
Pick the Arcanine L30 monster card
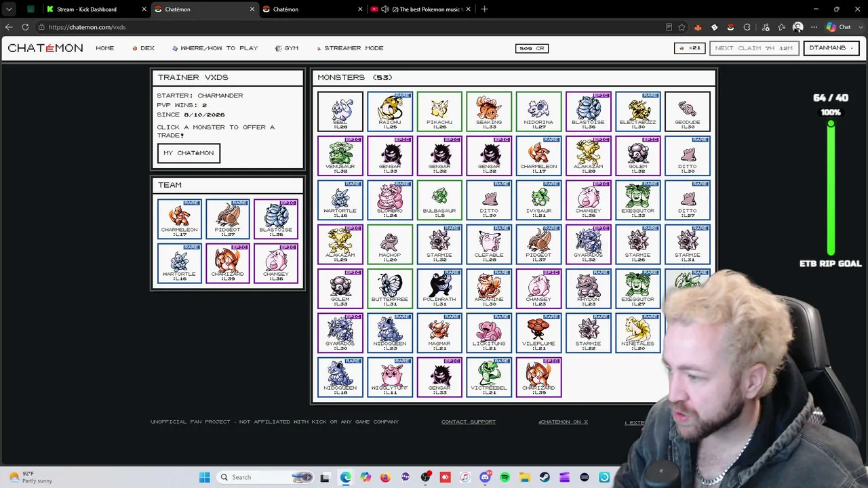pyautogui.click(x=489, y=289)
